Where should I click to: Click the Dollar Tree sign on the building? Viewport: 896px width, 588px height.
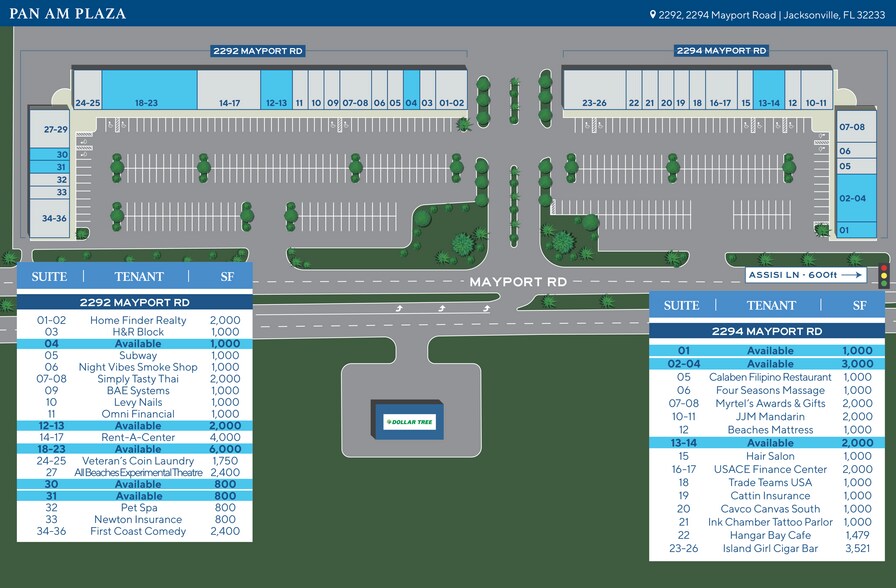coord(409,422)
